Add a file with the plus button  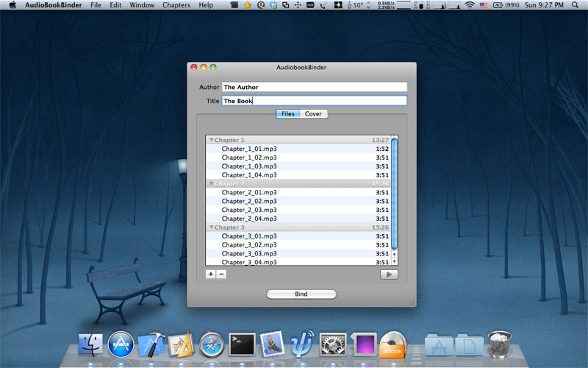click(211, 274)
